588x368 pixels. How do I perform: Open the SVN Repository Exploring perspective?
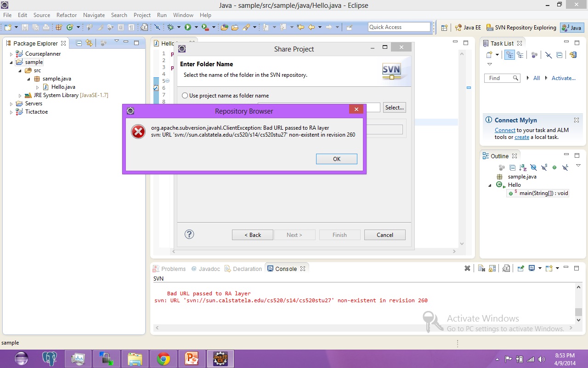(x=521, y=28)
